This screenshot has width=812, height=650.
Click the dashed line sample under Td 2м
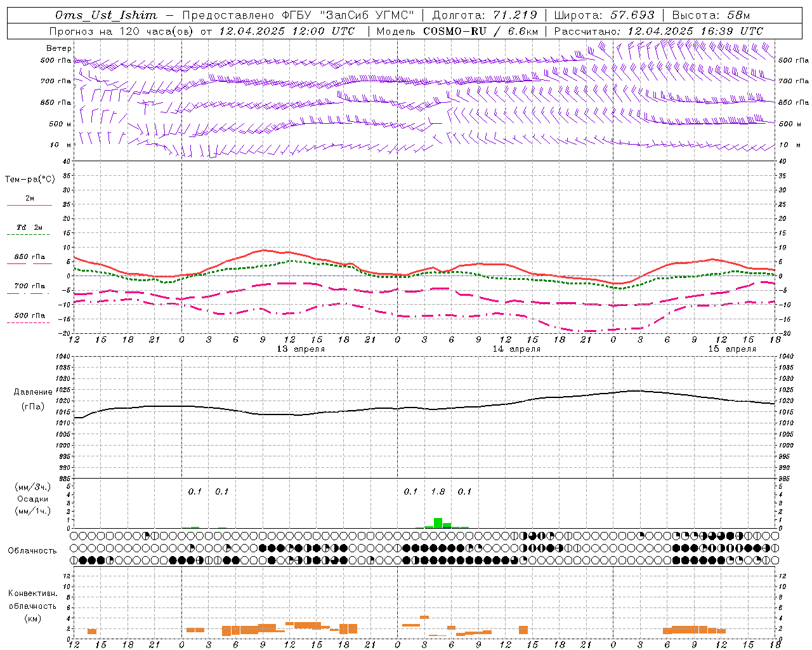click(28, 235)
